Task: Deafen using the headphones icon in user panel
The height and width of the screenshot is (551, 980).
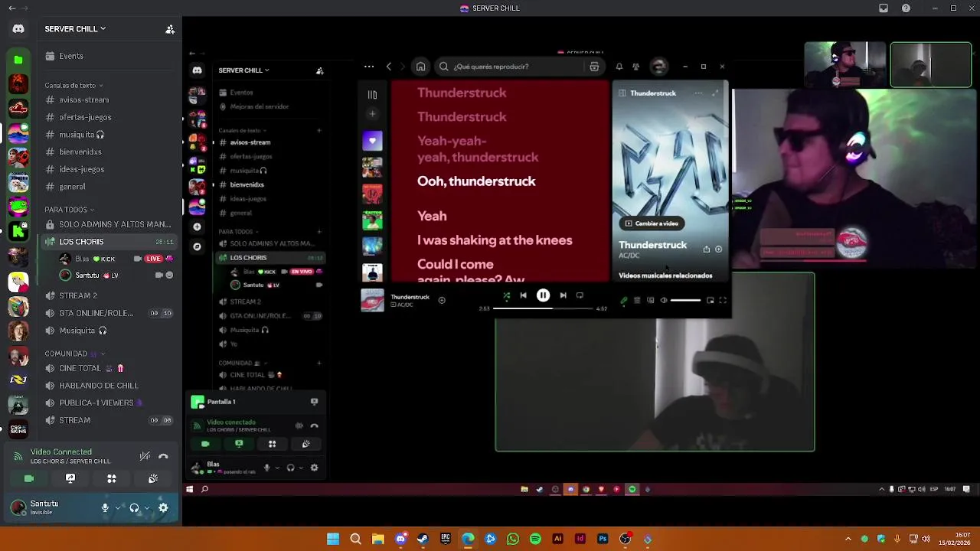Action: tap(134, 507)
